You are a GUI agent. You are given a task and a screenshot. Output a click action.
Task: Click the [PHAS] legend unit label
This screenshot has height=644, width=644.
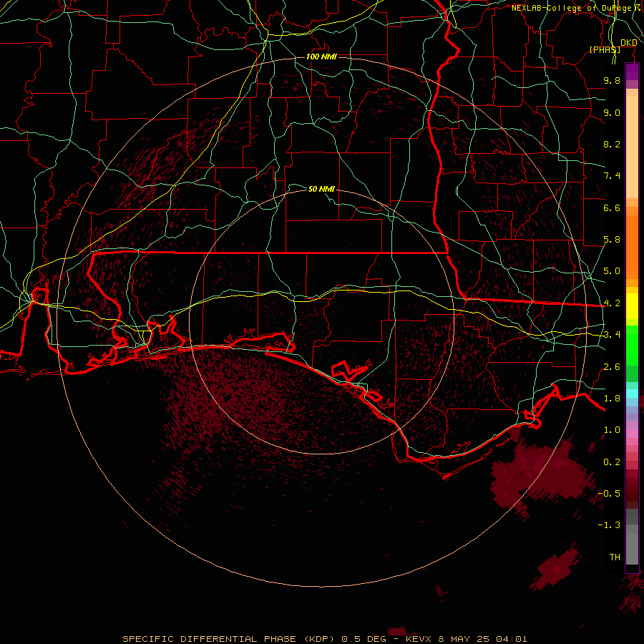pos(605,49)
